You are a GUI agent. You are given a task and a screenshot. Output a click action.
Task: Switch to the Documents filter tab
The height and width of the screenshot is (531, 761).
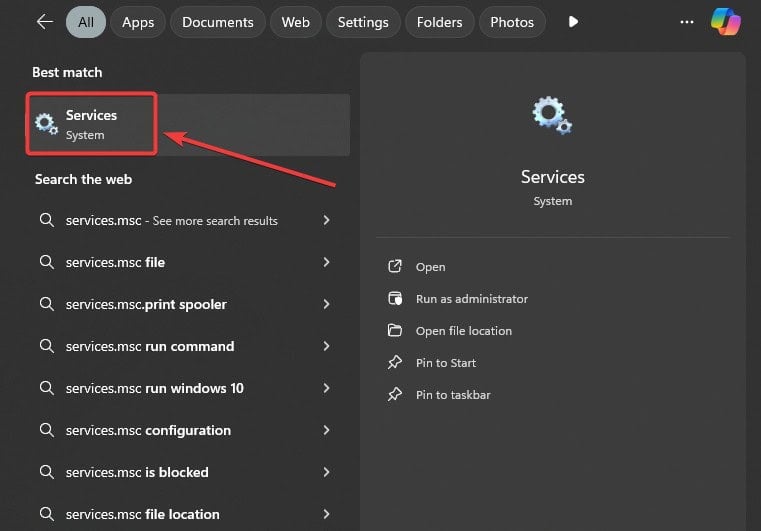[x=217, y=22]
